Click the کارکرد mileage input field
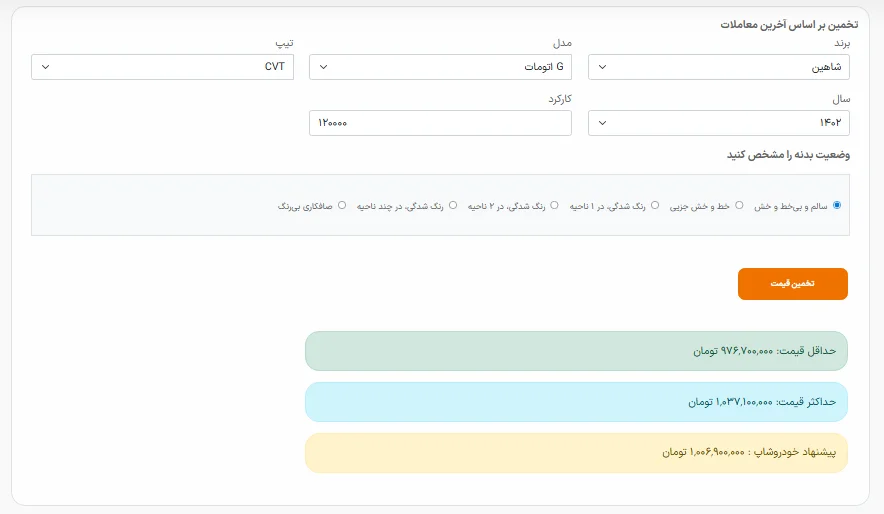The width and height of the screenshot is (884, 514). click(440, 123)
